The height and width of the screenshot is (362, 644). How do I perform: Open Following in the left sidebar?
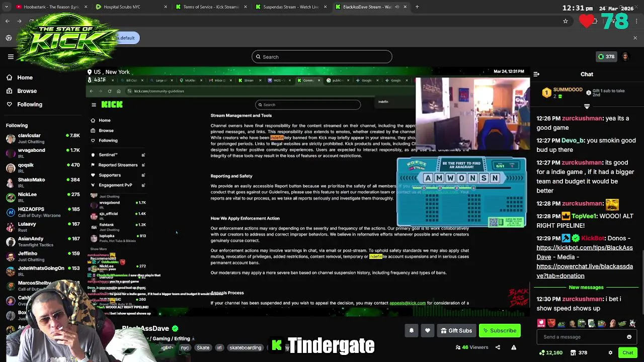(24, 104)
